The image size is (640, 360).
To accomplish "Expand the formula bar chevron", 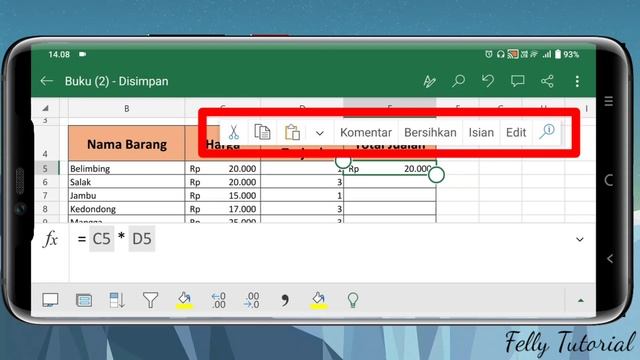I will (580, 239).
